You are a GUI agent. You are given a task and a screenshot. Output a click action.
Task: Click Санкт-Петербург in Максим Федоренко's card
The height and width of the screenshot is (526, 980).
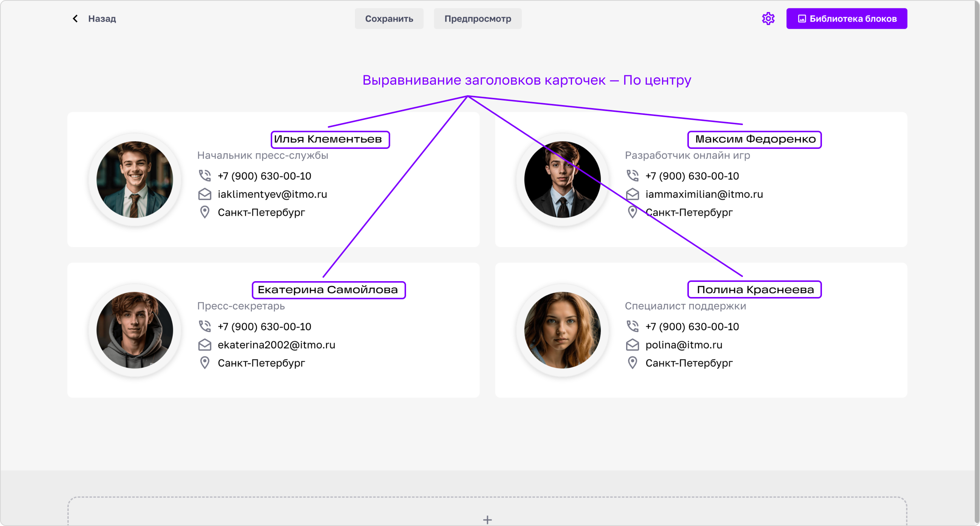[689, 212]
